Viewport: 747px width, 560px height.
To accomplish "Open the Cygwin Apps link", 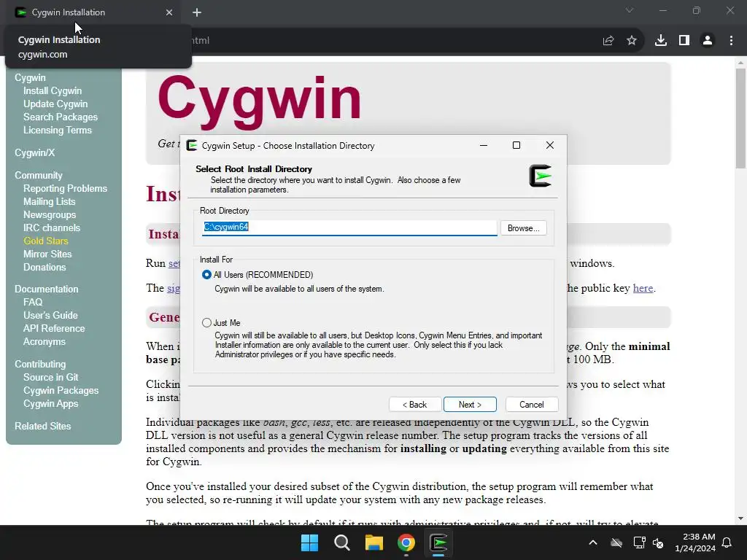I will point(50,403).
